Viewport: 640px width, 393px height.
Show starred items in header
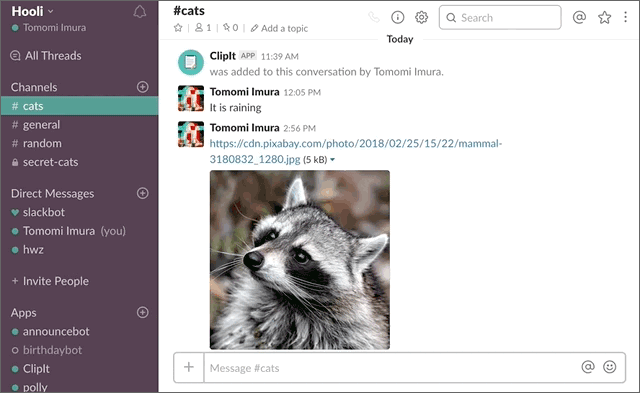tap(604, 17)
